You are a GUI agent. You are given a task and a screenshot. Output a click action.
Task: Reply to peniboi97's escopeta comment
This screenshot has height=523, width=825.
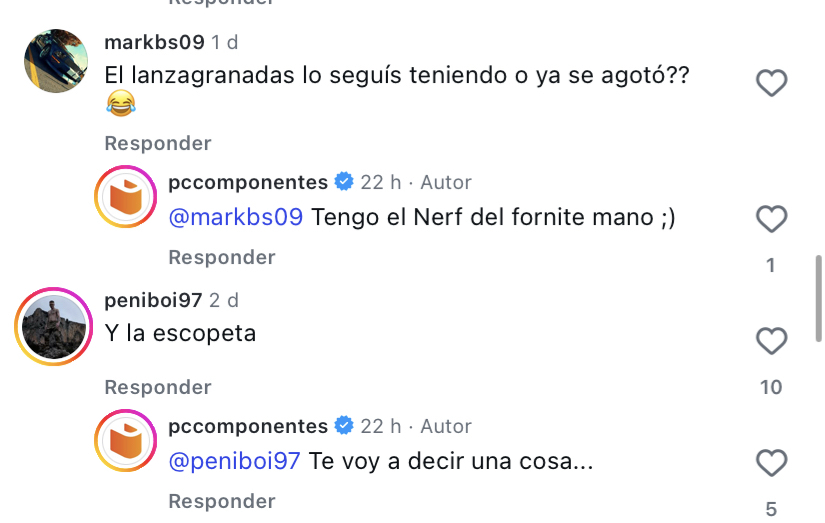pyautogui.click(x=158, y=387)
